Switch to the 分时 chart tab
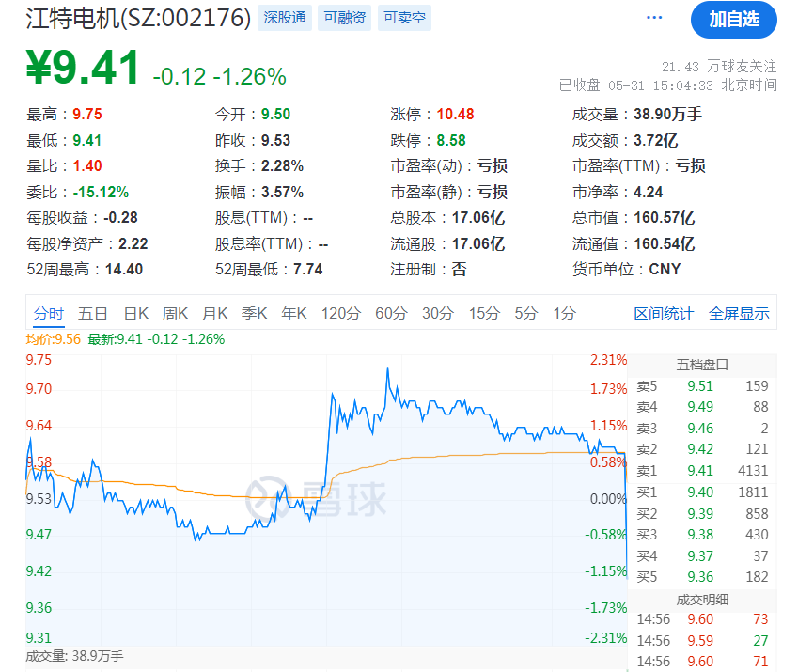The height and width of the screenshot is (672, 798). pos(48,313)
